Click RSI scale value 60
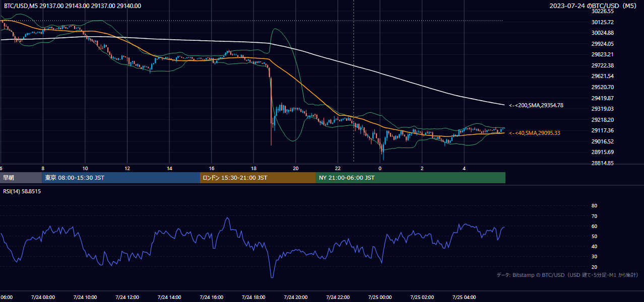Viewport: 644px width, 302px height. 594,226
